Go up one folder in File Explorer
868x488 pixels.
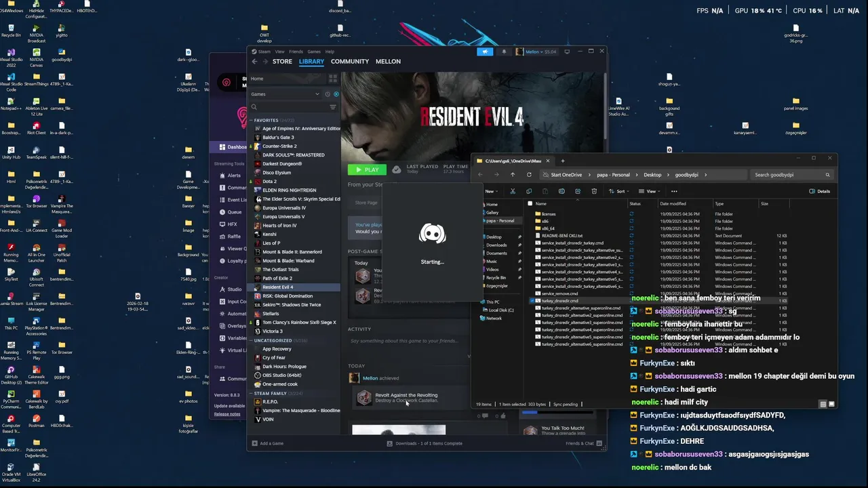tap(513, 175)
